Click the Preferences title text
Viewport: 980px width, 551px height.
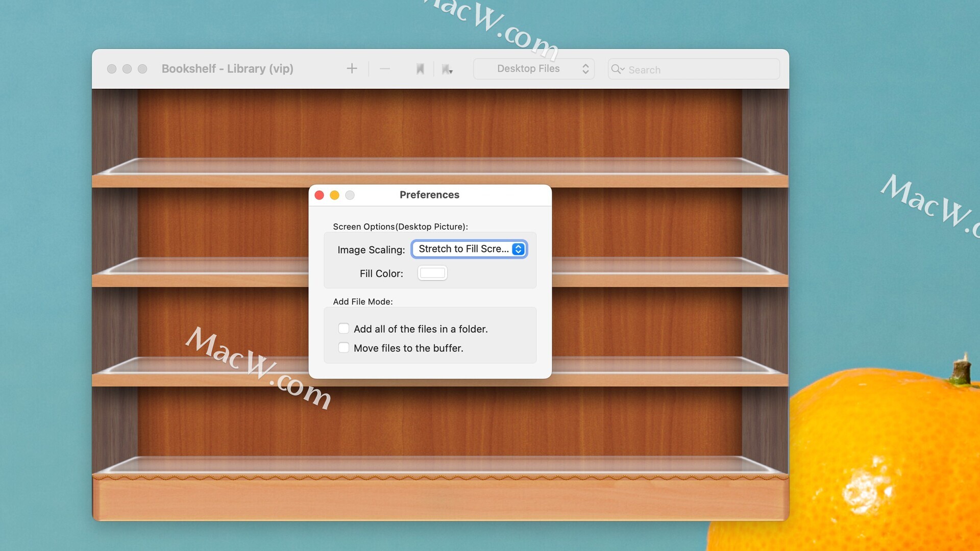point(429,195)
